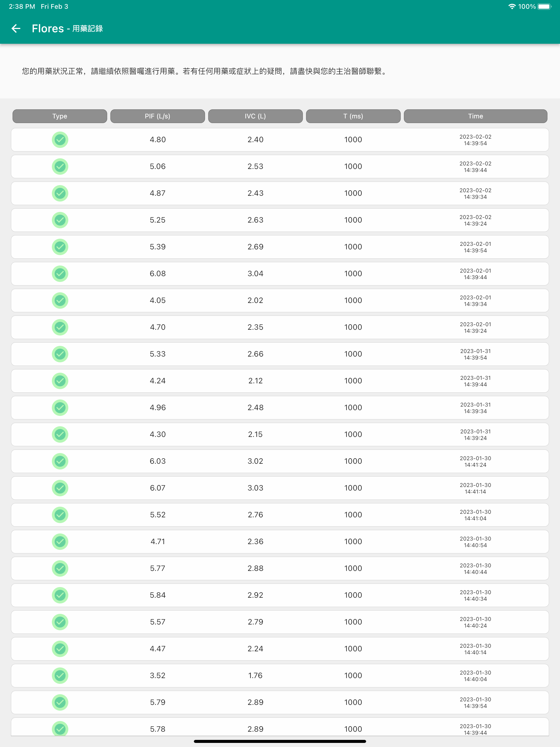Open record dated 2023-02-01 14:39:54
The height and width of the screenshot is (747, 560).
[x=280, y=247]
